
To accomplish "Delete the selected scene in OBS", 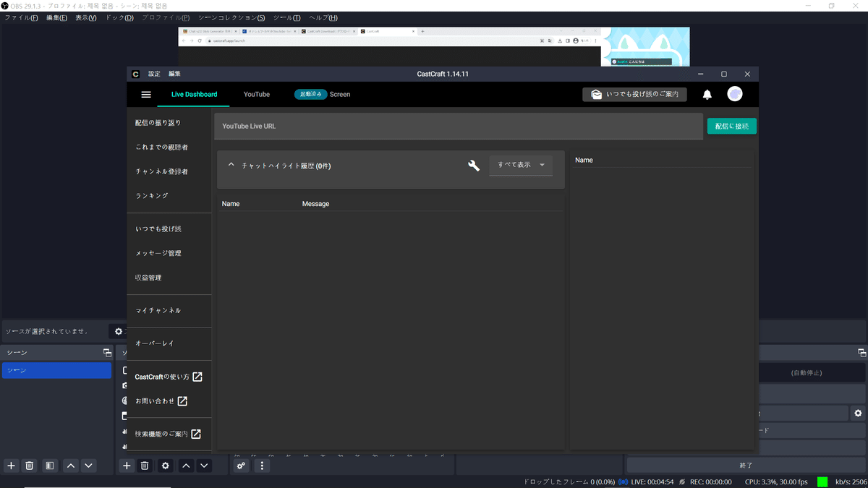I will click(x=30, y=466).
